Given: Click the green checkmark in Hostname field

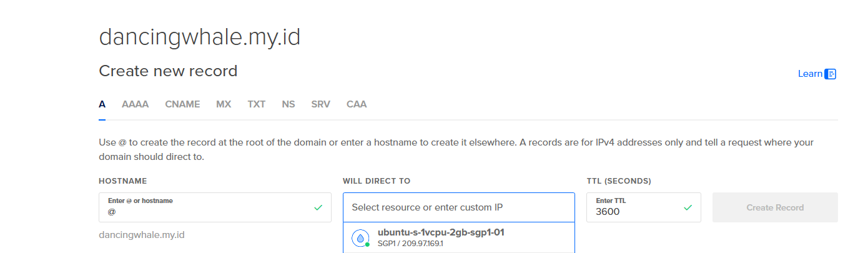Looking at the screenshot, I should [x=318, y=207].
